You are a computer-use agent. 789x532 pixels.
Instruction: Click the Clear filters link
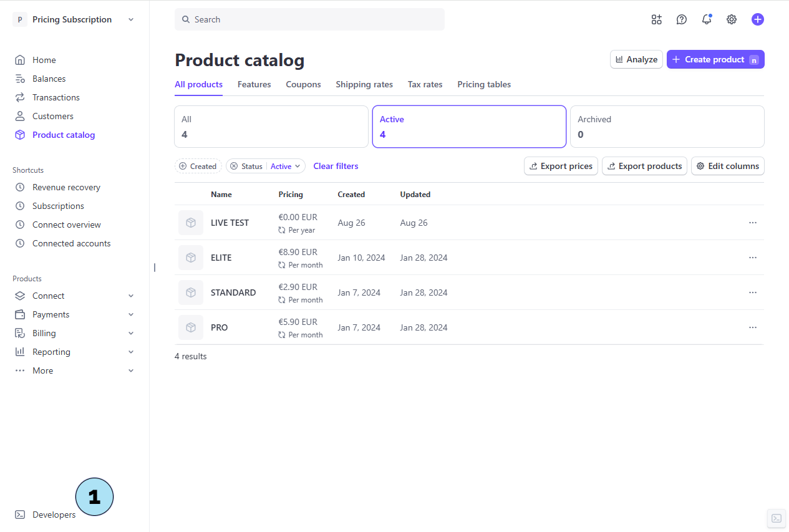(336, 166)
